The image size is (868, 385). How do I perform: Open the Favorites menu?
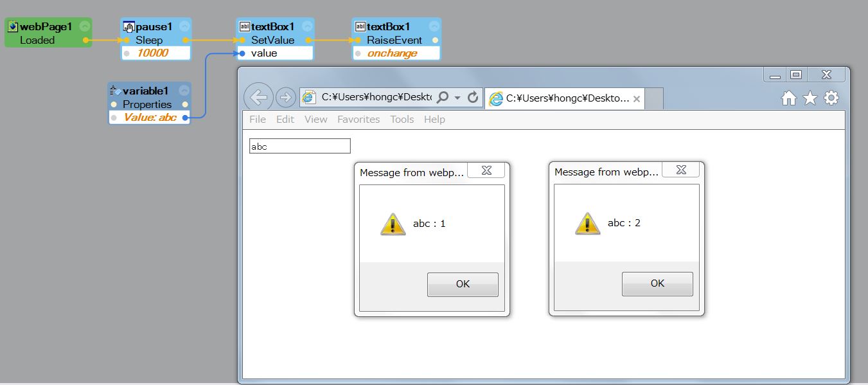coord(359,120)
